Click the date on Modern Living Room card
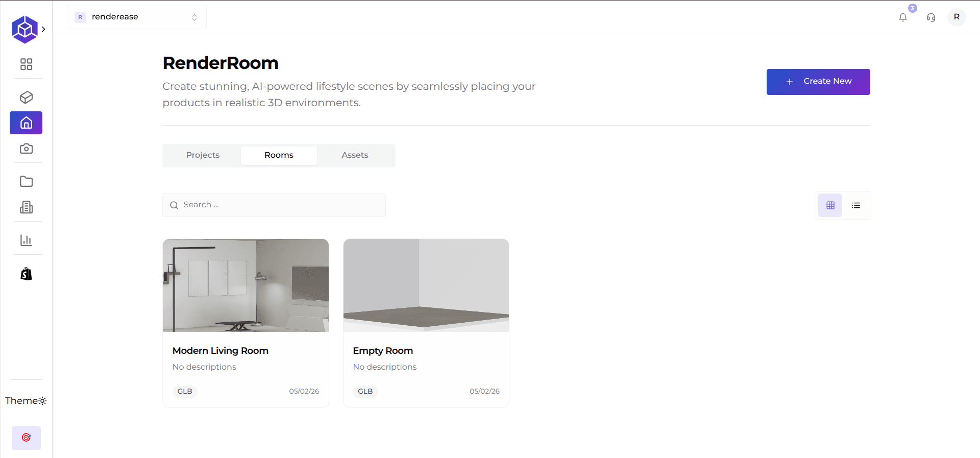The width and height of the screenshot is (980, 458). pyautogui.click(x=304, y=391)
